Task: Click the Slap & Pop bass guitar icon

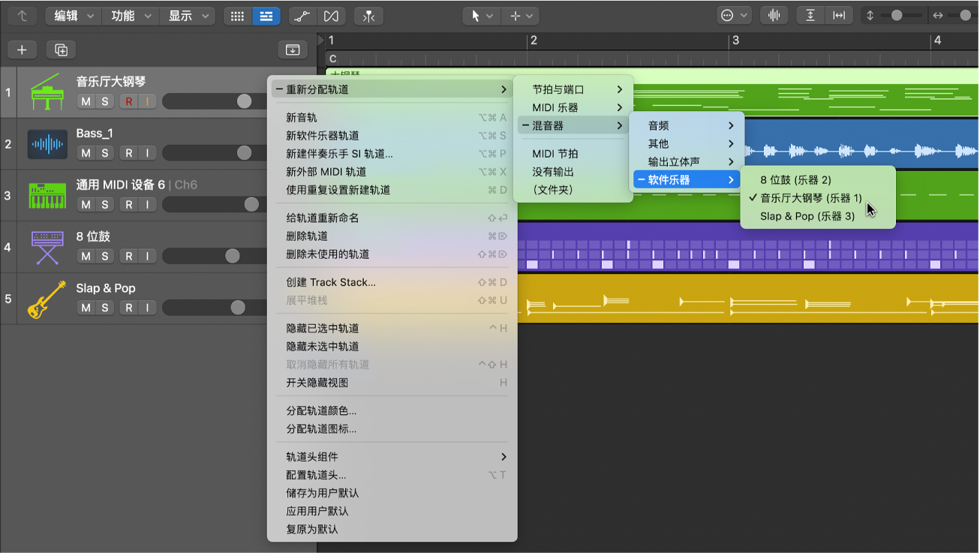Action: pyautogui.click(x=47, y=299)
